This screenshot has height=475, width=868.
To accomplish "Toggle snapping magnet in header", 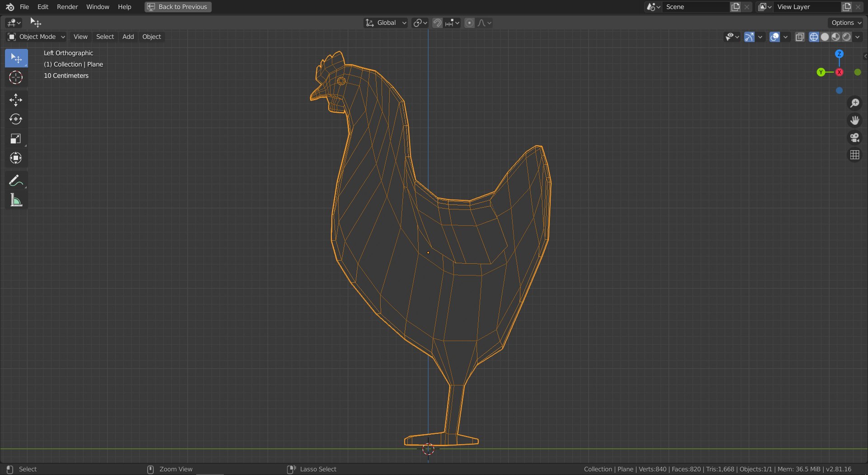I will point(437,23).
